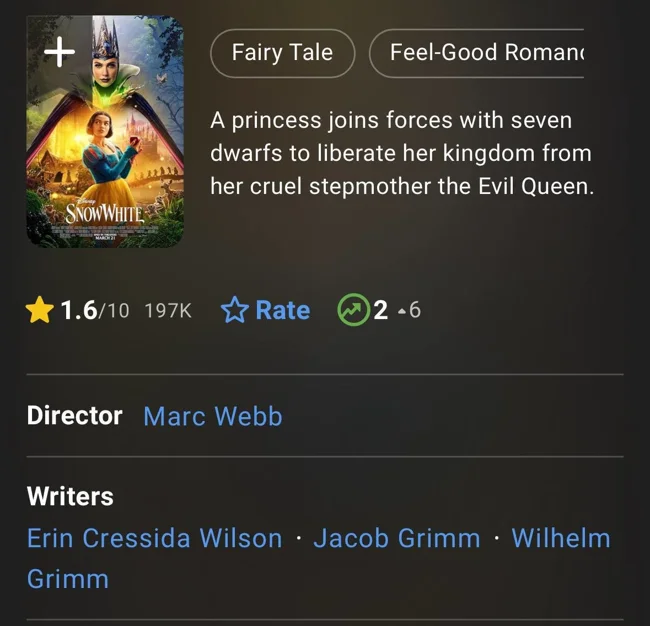Click the small popularity up-arrow indicator

[x=401, y=312]
